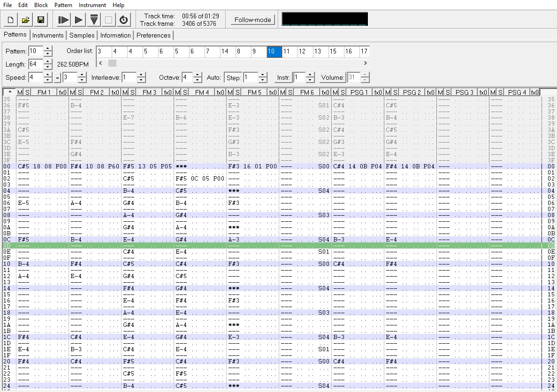The height and width of the screenshot is (392, 557).
Task: Click the Order list scroll-right arrow
Action: [x=365, y=63]
